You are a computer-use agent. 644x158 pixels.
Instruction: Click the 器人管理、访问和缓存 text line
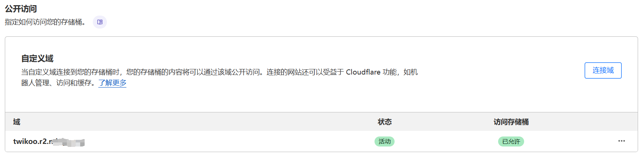tap(56, 83)
